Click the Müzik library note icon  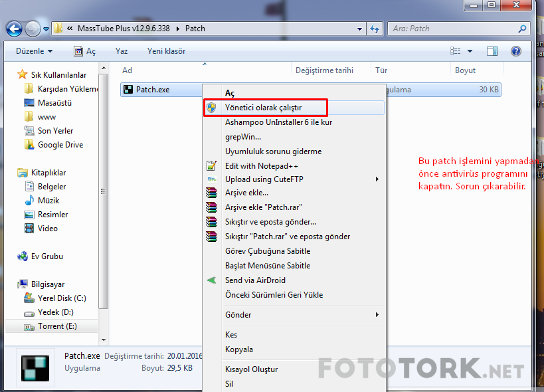[x=29, y=201]
